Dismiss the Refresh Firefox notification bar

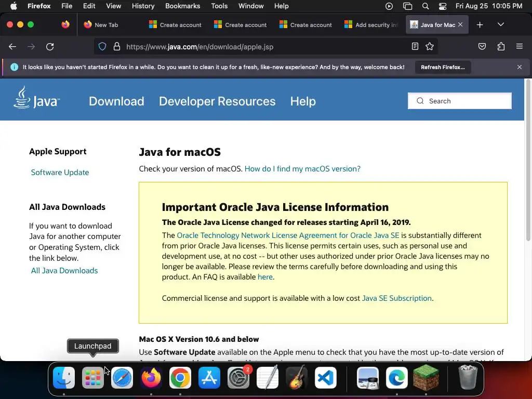click(x=520, y=67)
